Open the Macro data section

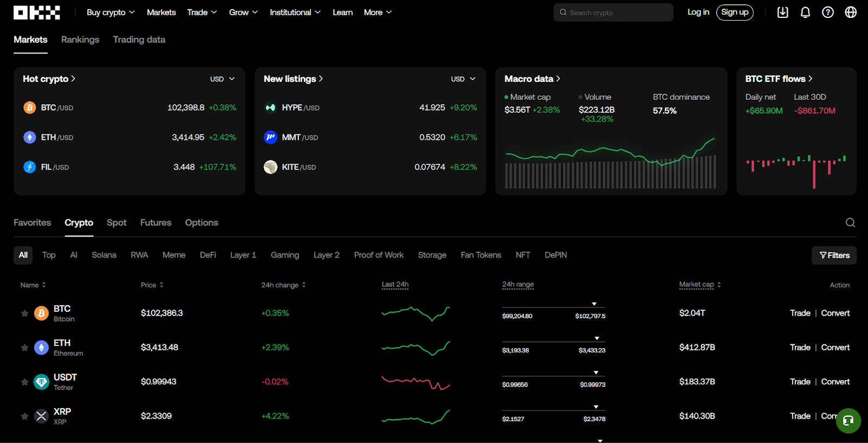[x=532, y=79]
